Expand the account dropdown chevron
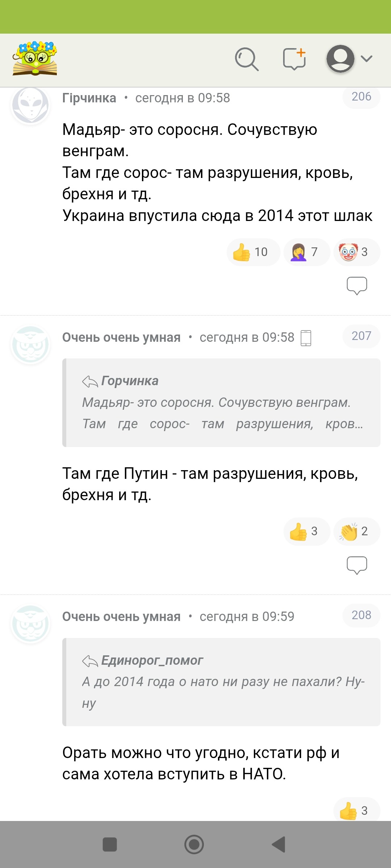Screen dimensions: 391x868 pyautogui.click(x=367, y=59)
